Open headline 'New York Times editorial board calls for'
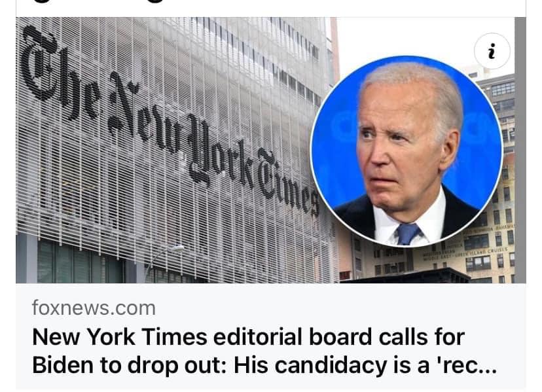 click(x=248, y=336)
